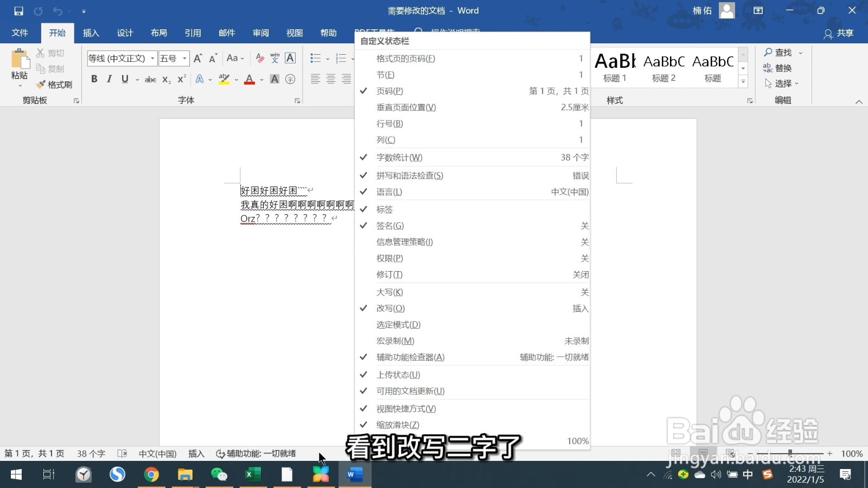Uncheck 改写(O) option
Image resolution: width=868 pixels, height=488 pixels.
(x=473, y=308)
